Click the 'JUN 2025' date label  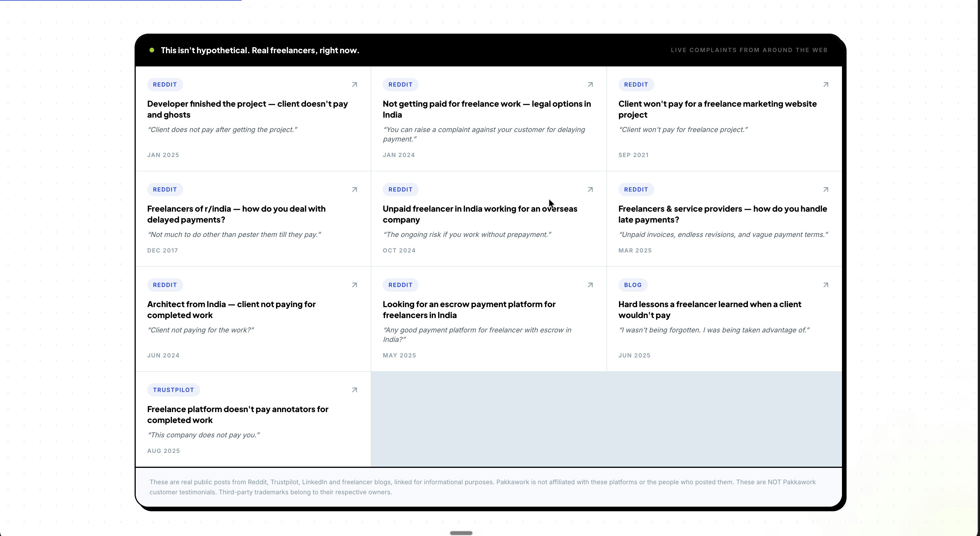click(634, 356)
